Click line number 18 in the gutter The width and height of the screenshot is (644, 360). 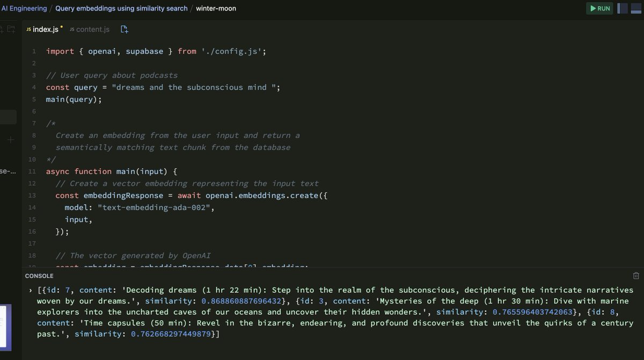click(32, 255)
